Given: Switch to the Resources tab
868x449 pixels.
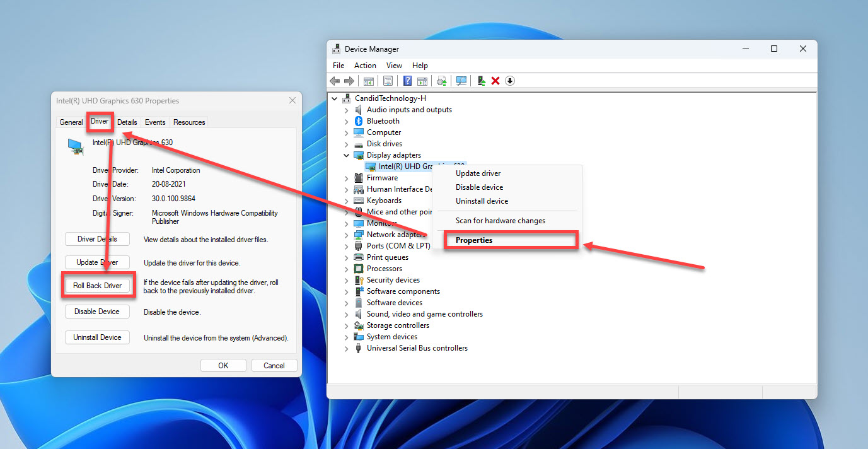Looking at the screenshot, I should point(189,122).
